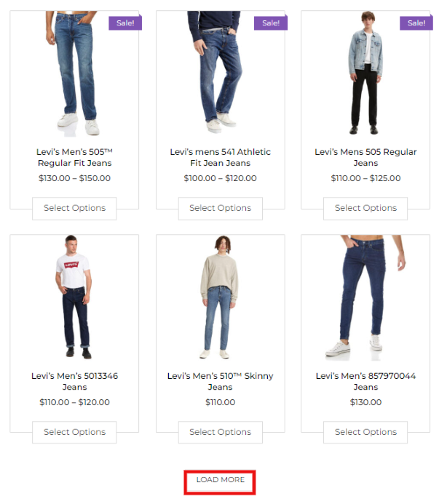Select Options for 541 Athletic Fit Jean
Image resolution: width=439 pixels, height=504 pixels.
(220, 208)
